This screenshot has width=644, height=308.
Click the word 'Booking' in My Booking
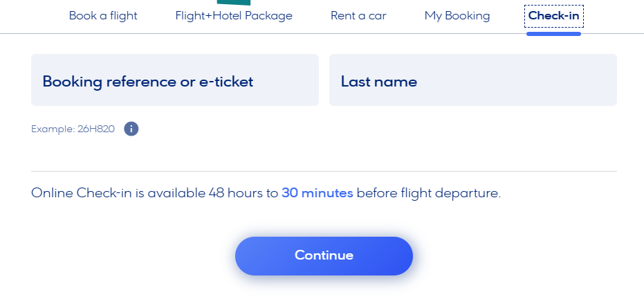pyautogui.click(x=468, y=16)
